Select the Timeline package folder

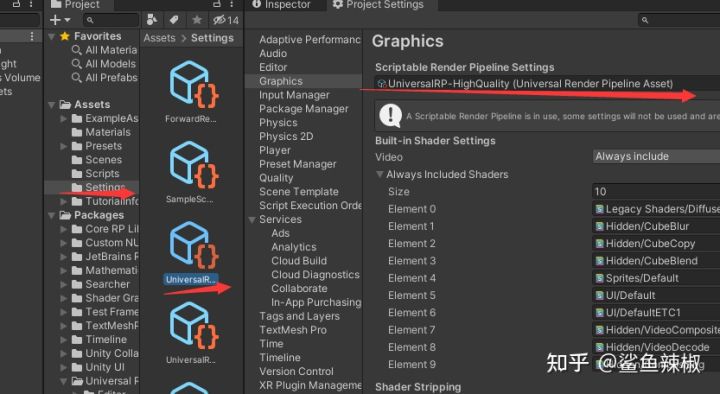[x=100, y=339]
